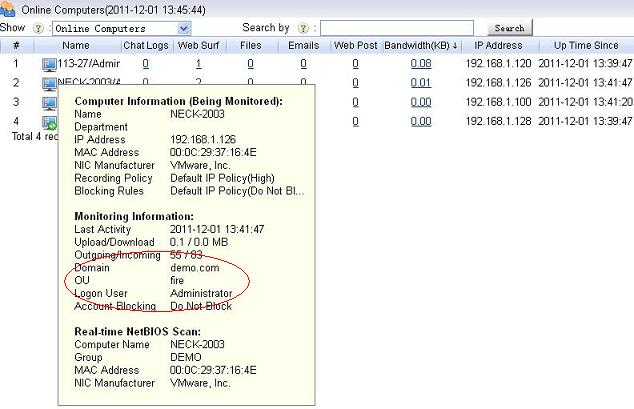Click computer icon in row 2
The width and height of the screenshot is (634, 409).
click(x=49, y=83)
